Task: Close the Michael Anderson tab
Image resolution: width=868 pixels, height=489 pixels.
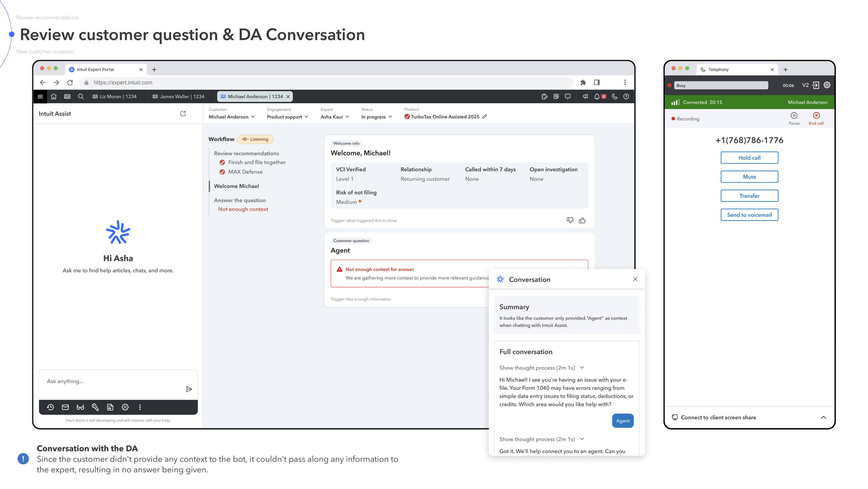Action: coord(288,97)
